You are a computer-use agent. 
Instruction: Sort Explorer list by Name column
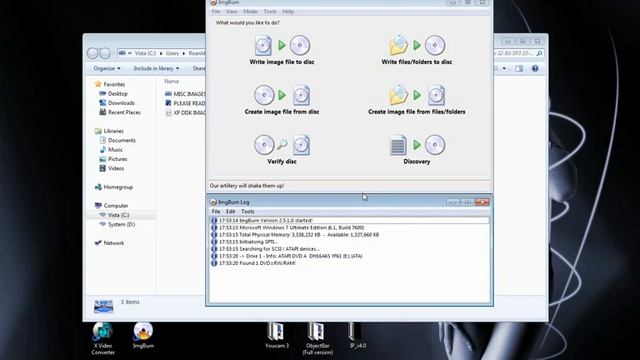171,81
